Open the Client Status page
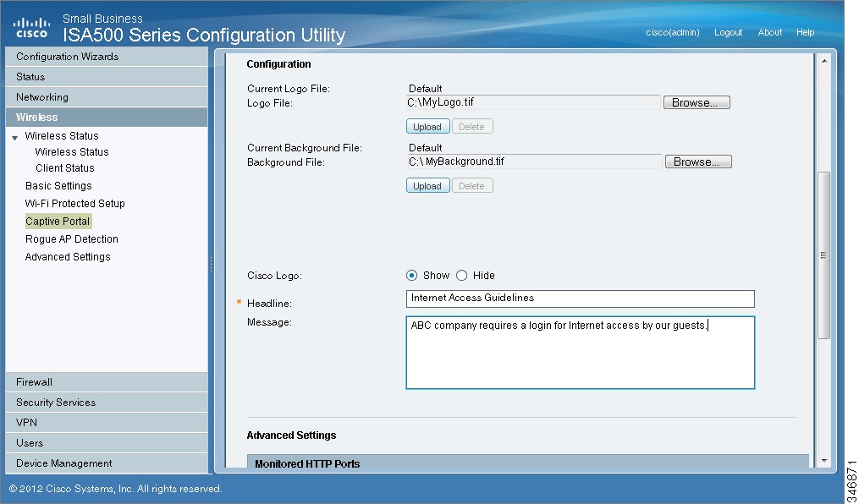This screenshot has width=859, height=504. pos(64,168)
